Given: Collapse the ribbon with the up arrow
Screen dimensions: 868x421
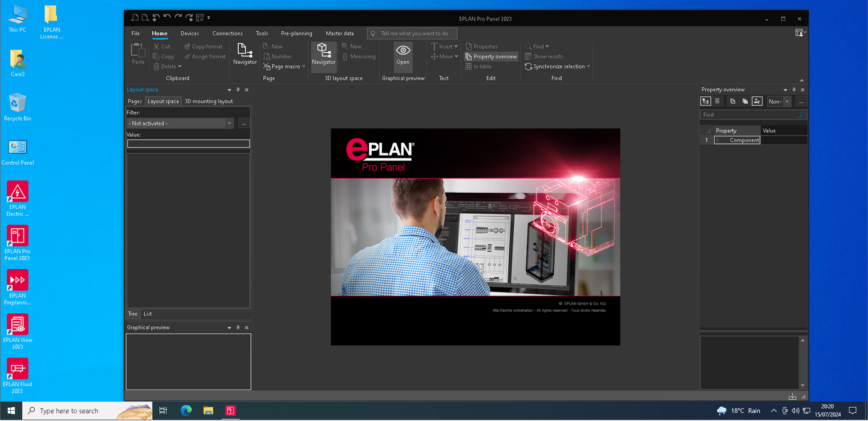Looking at the screenshot, I should point(801,79).
